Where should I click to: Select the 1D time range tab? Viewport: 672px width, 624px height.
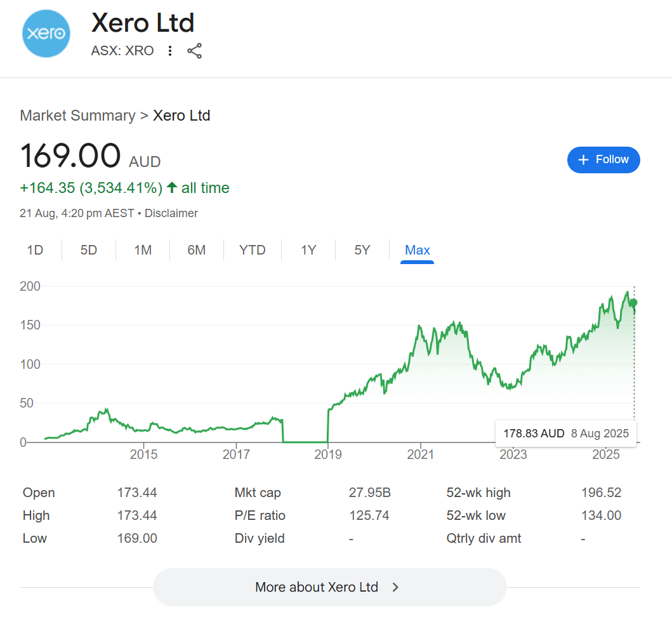point(35,250)
